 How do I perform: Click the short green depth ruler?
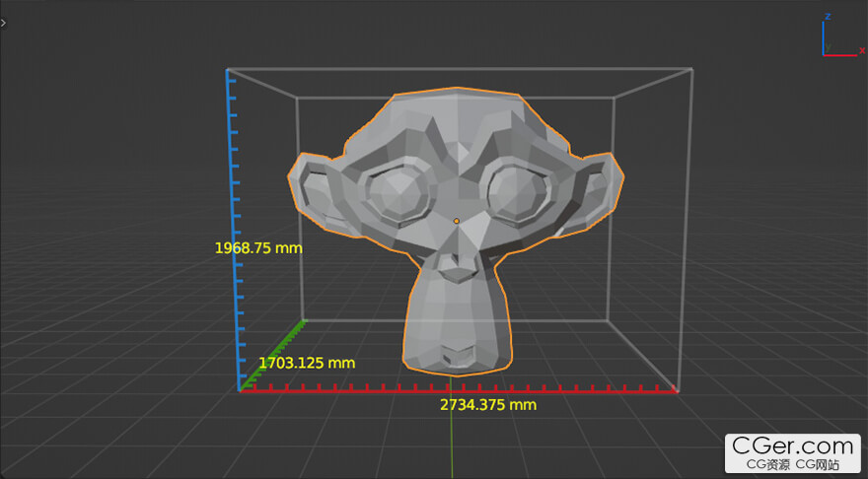(x=272, y=353)
